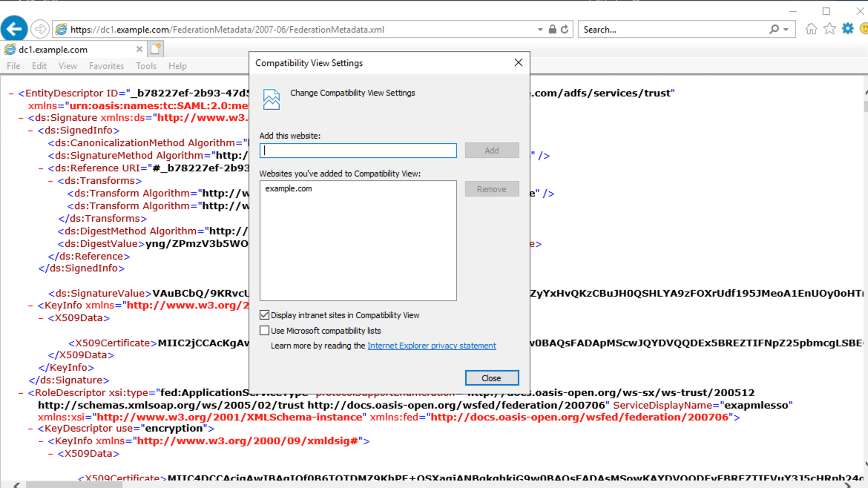Enable Use Microsoft compatibility lists checkbox
The height and width of the screenshot is (488, 868).
pyautogui.click(x=265, y=330)
